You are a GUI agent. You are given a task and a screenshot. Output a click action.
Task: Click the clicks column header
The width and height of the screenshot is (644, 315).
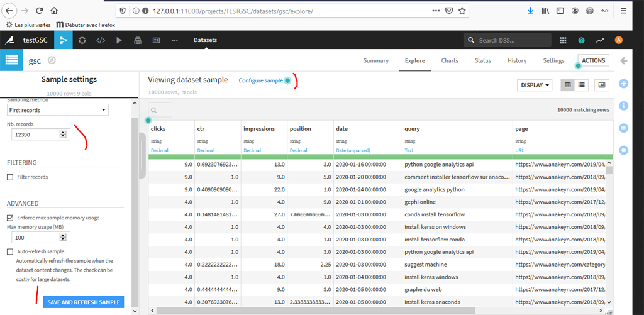(x=158, y=128)
